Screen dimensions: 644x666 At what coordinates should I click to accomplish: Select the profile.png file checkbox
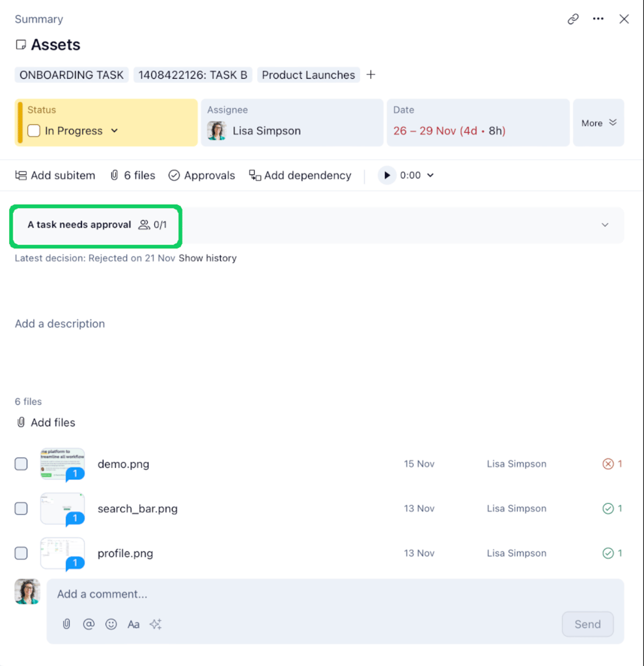[x=20, y=553]
